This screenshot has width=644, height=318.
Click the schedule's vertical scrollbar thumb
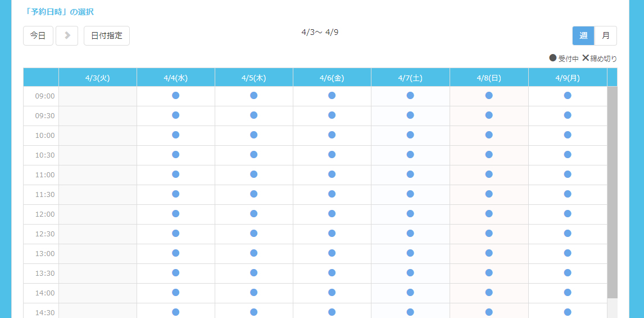click(x=612, y=191)
